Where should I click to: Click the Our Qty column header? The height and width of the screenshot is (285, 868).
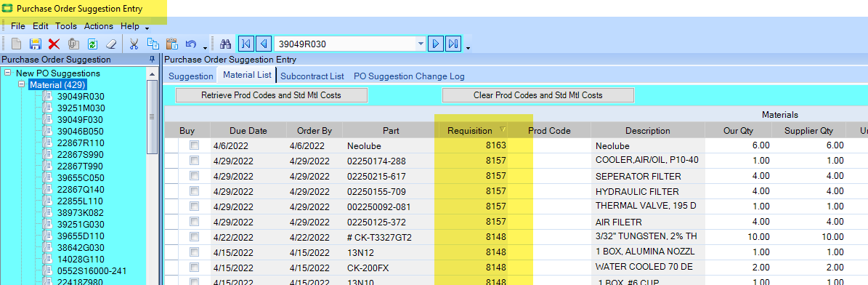coord(739,131)
